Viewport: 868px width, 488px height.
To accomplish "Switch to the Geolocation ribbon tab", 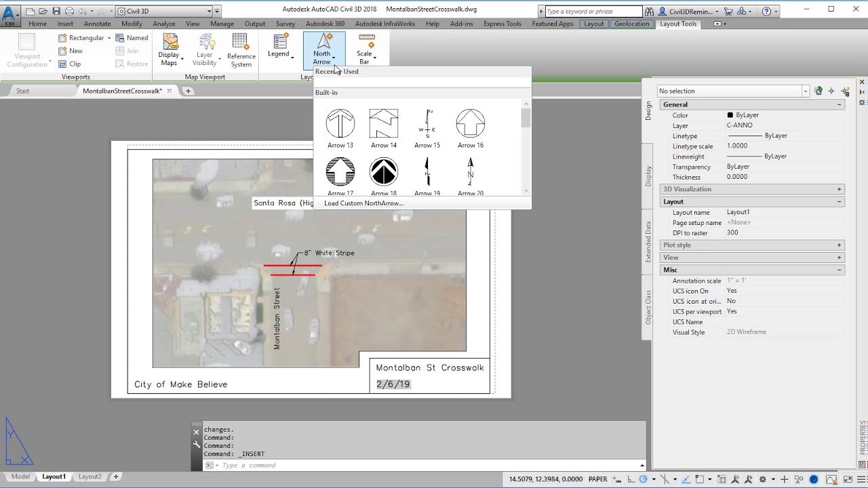I will click(x=631, y=24).
